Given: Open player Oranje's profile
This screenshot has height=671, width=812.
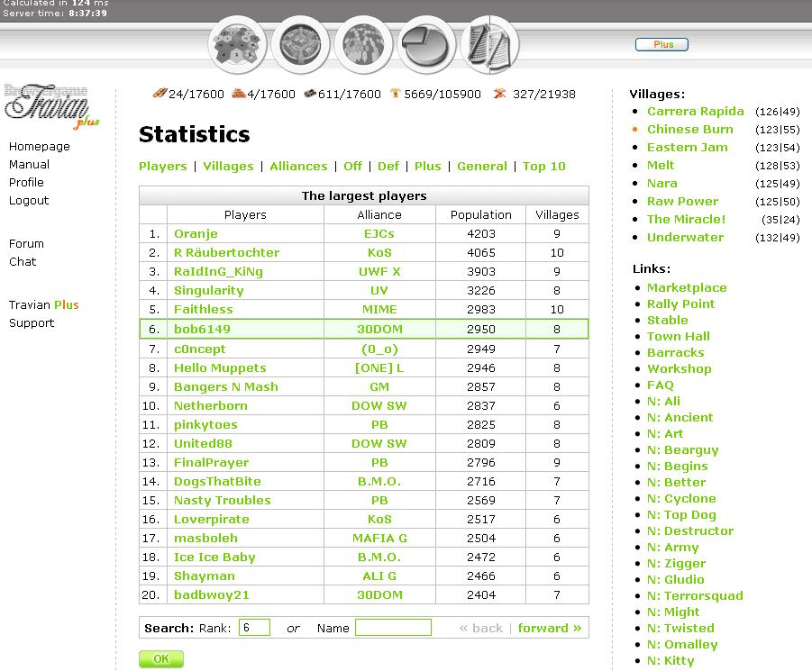Looking at the screenshot, I should click(x=196, y=234).
